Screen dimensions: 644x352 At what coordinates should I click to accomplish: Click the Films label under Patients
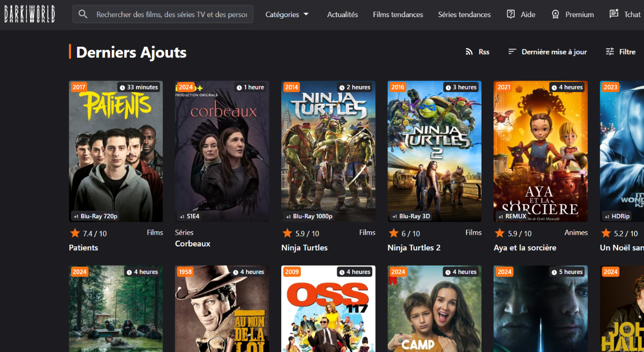click(155, 232)
